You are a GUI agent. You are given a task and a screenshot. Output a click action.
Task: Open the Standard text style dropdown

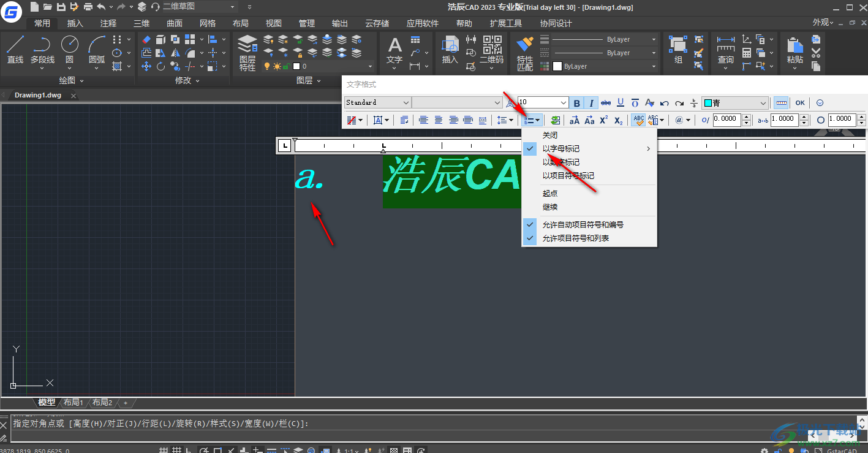(377, 102)
